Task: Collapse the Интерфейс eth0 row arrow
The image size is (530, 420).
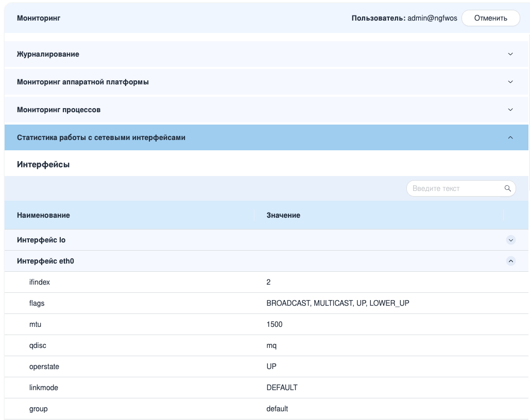Action: point(511,261)
